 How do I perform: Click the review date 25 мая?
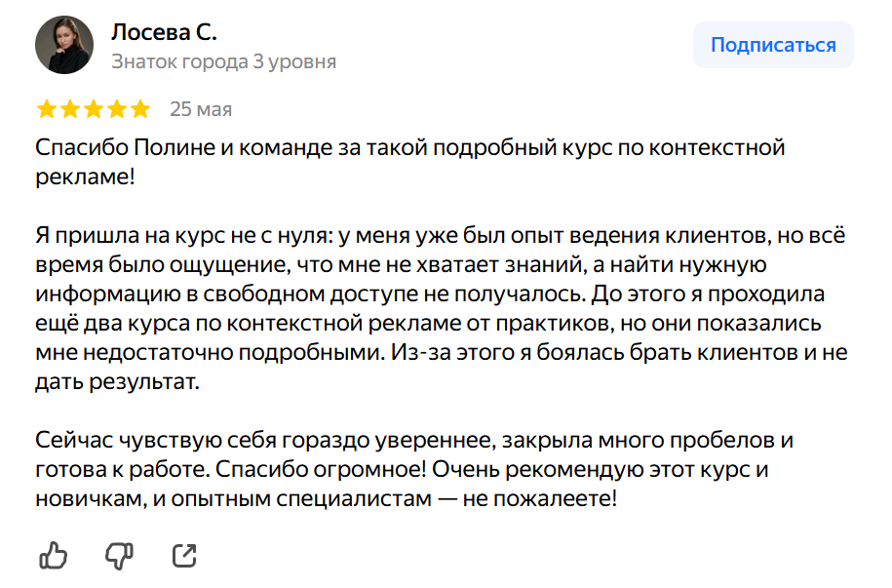[x=201, y=108]
